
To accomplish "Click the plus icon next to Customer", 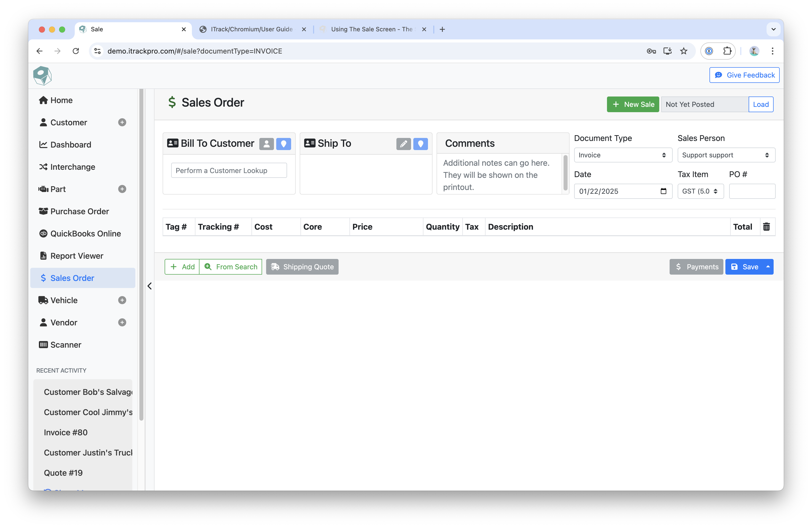I will (122, 123).
